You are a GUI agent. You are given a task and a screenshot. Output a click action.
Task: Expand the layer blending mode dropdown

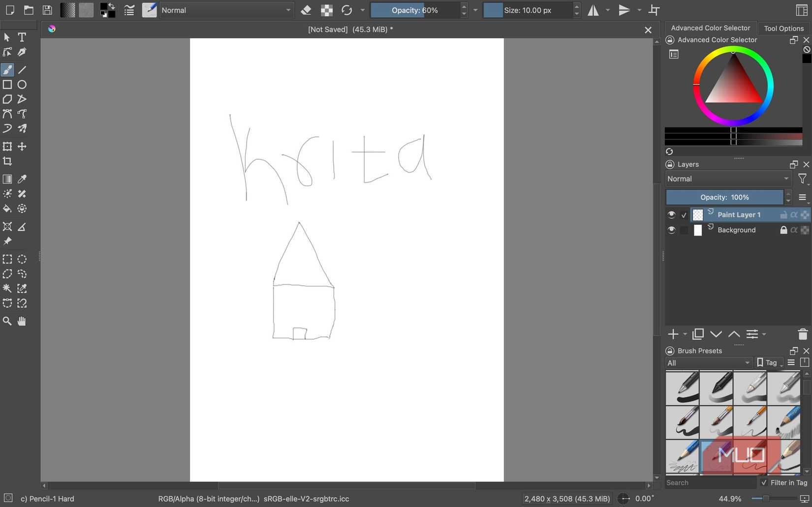coord(727,179)
